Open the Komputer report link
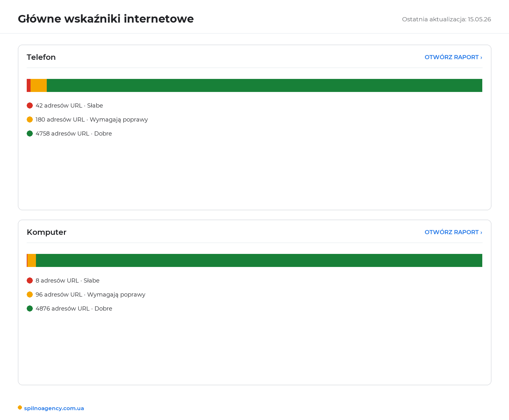509x420 pixels. click(x=453, y=232)
